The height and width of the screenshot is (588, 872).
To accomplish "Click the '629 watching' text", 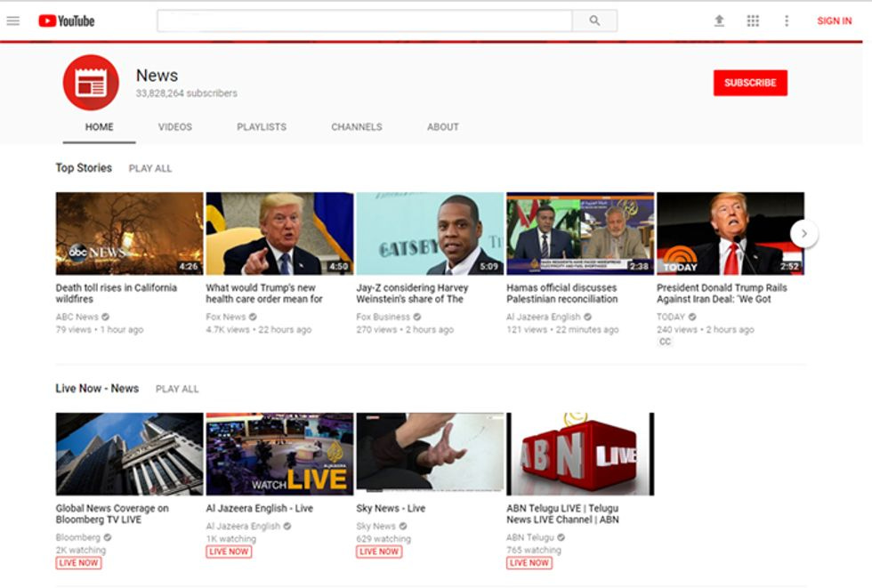I will 384,538.
